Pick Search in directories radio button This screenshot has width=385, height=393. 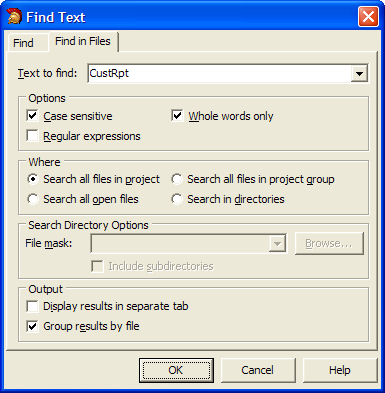click(177, 199)
